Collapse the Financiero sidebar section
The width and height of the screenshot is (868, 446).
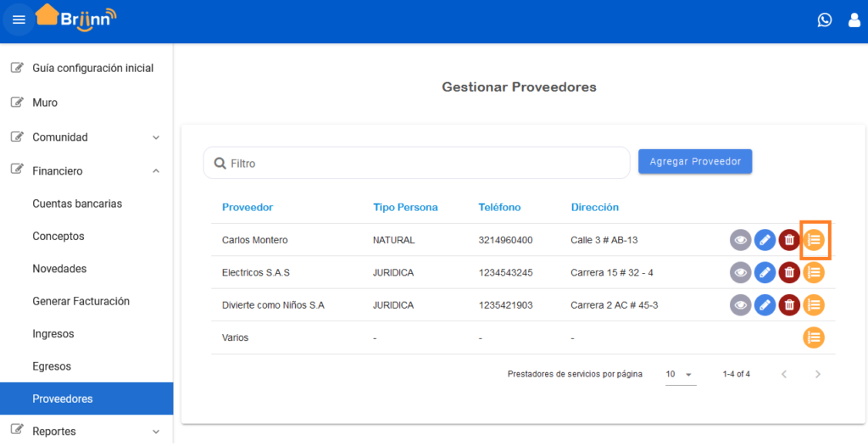pyautogui.click(x=86, y=170)
